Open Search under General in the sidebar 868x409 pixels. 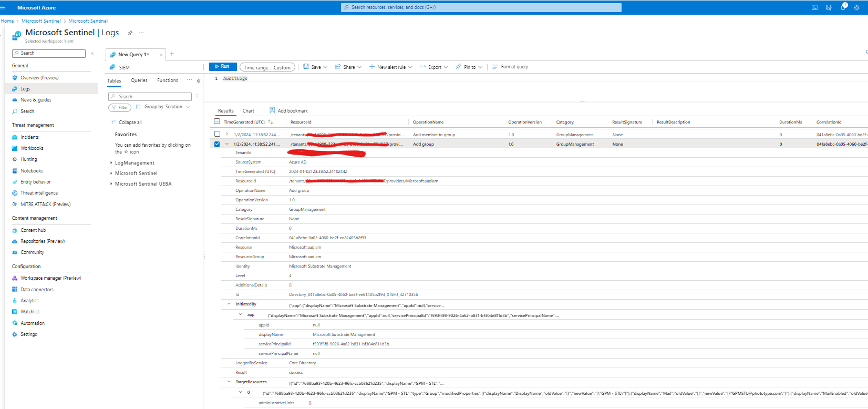click(x=27, y=111)
